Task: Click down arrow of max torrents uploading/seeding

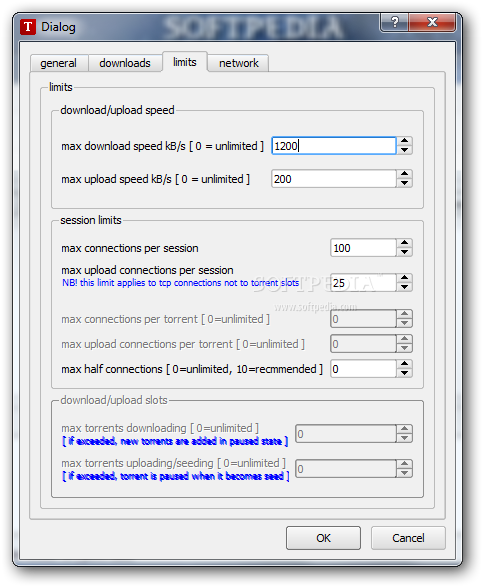Action: [x=404, y=473]
